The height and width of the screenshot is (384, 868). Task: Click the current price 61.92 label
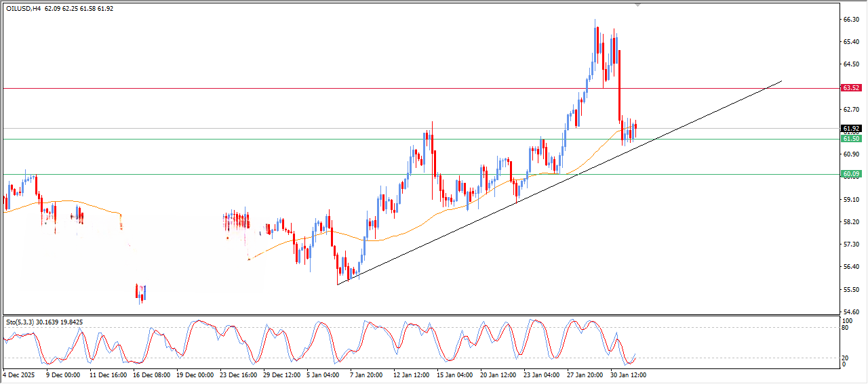[850, 129]
